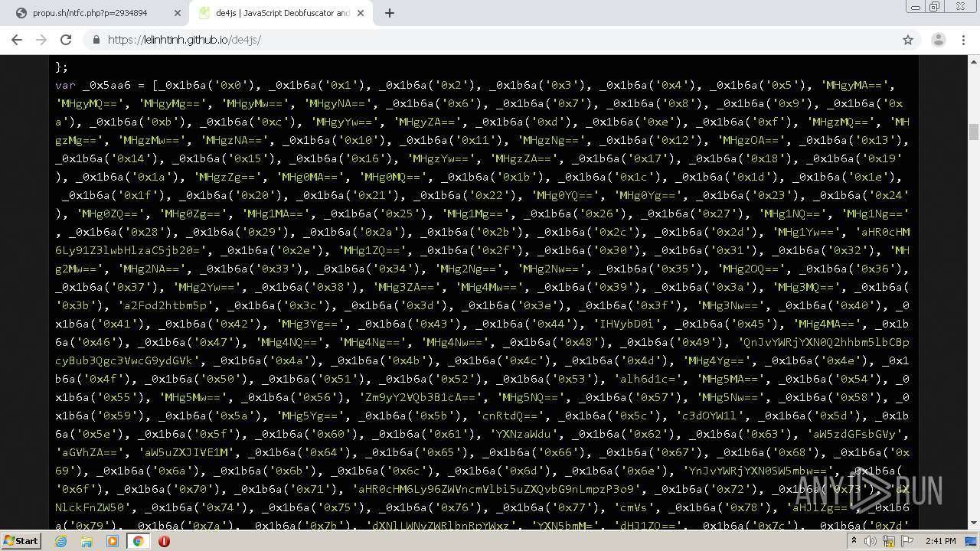Click the variable name _0x5aa6

106,85
